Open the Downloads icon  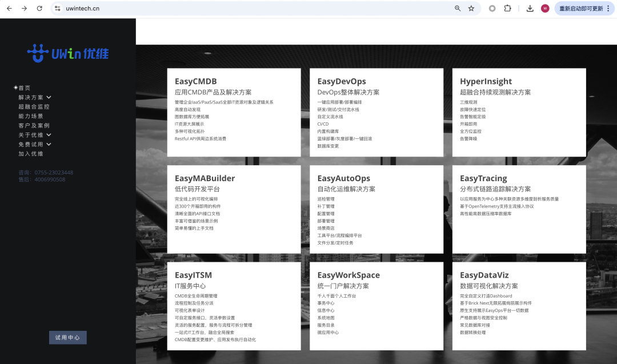click(x=530, y=8)
